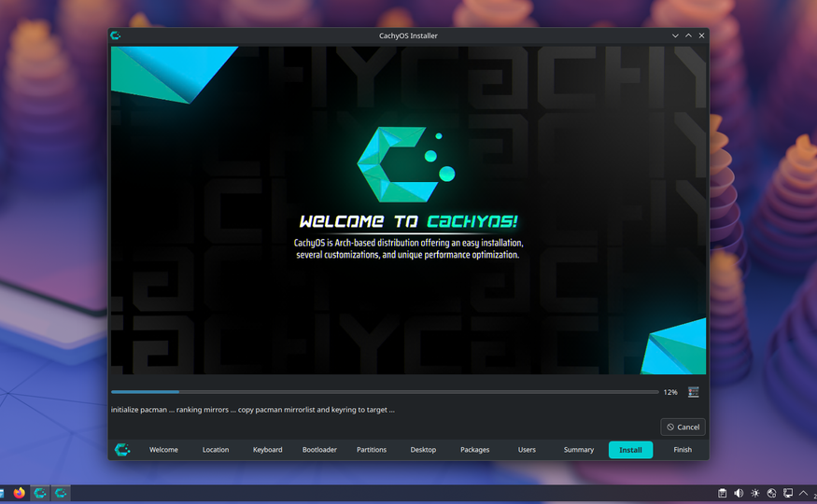Maximize the CachyOS Installer window
This screenshot has height=504, width=817.
tap(688, 35)
